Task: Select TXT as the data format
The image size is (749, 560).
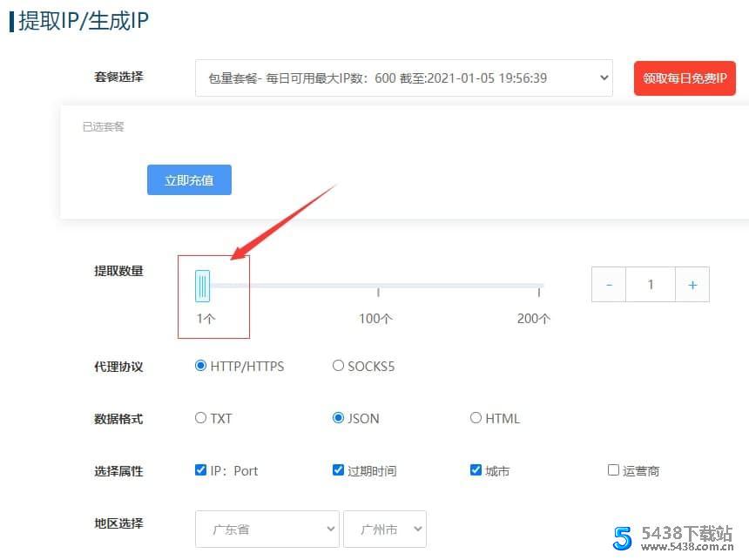Action: coord(201,418)
